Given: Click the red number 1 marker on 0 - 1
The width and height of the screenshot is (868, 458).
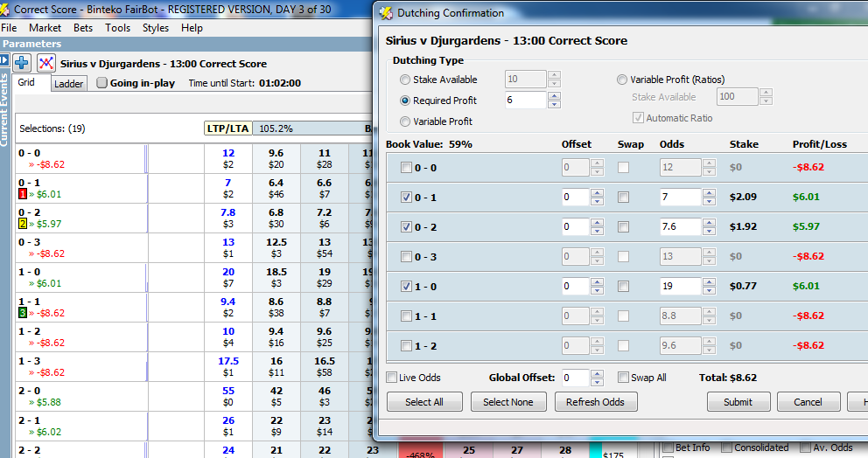Looking at the screenshot, I should [23, 194].
